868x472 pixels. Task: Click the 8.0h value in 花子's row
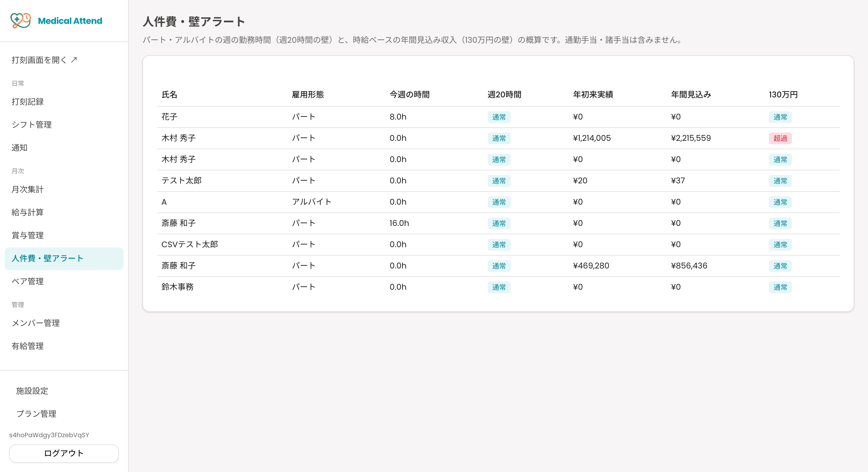click(x=398, y=117)
